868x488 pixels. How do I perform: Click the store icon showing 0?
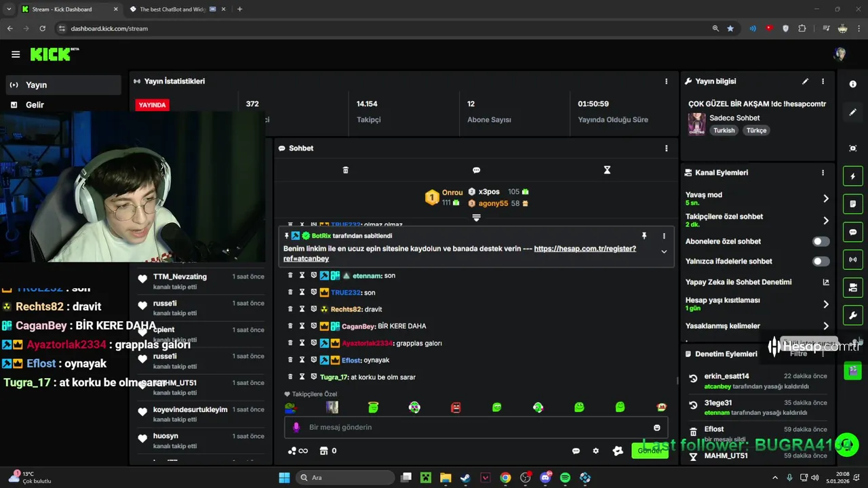click(328, 451)
